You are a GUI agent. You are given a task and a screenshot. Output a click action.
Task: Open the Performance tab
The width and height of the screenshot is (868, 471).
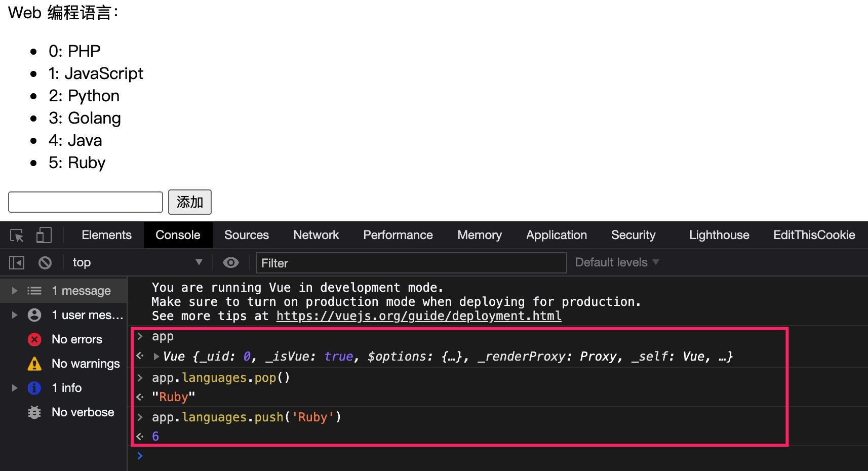click(398, 235)
